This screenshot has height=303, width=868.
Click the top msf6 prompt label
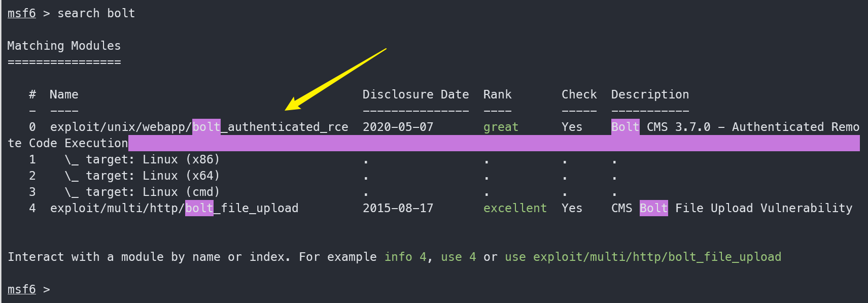pos(22,13)
